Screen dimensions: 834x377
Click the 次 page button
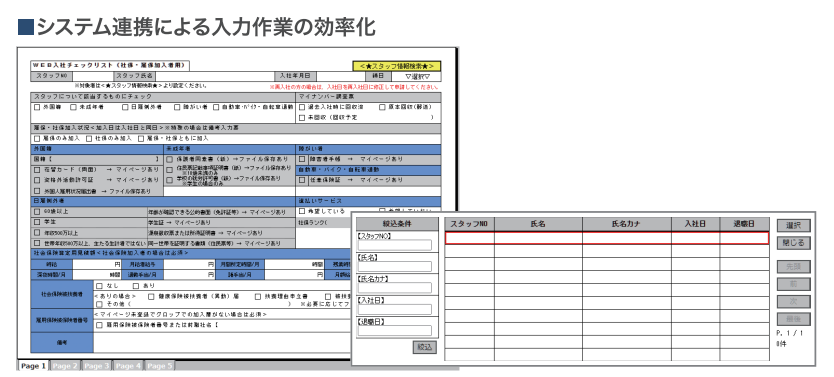(794, 301)
